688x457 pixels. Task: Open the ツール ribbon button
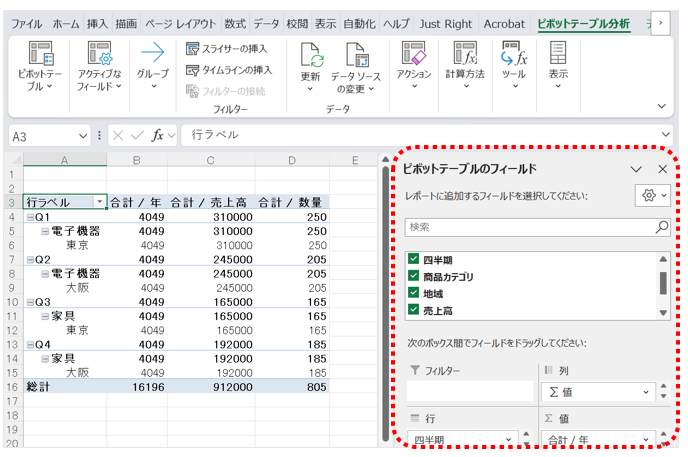click(514, 66)
